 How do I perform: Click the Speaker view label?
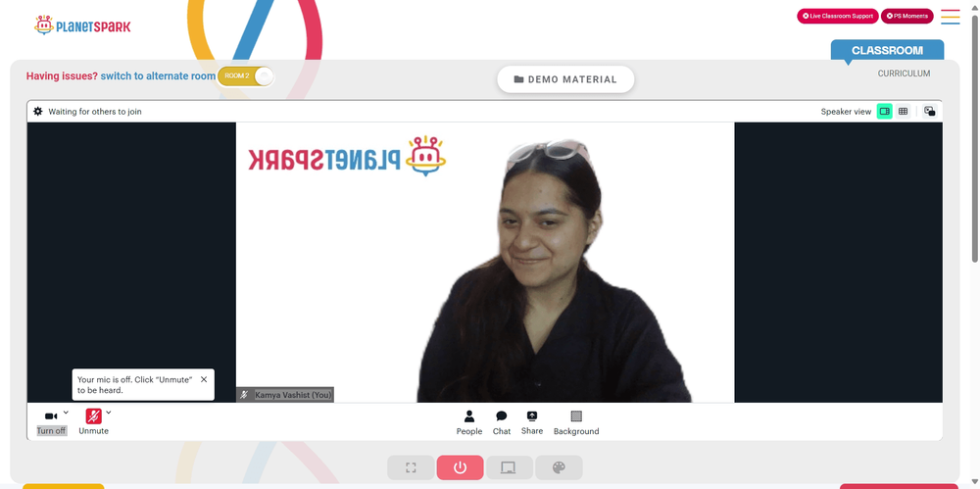pyautogui.click(x=846, y=112)
